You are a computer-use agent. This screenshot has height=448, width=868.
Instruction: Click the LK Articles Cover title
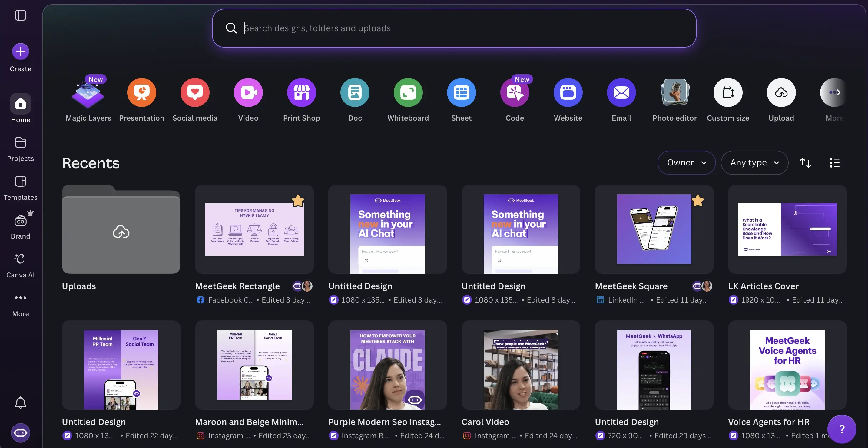click(763, 286)
